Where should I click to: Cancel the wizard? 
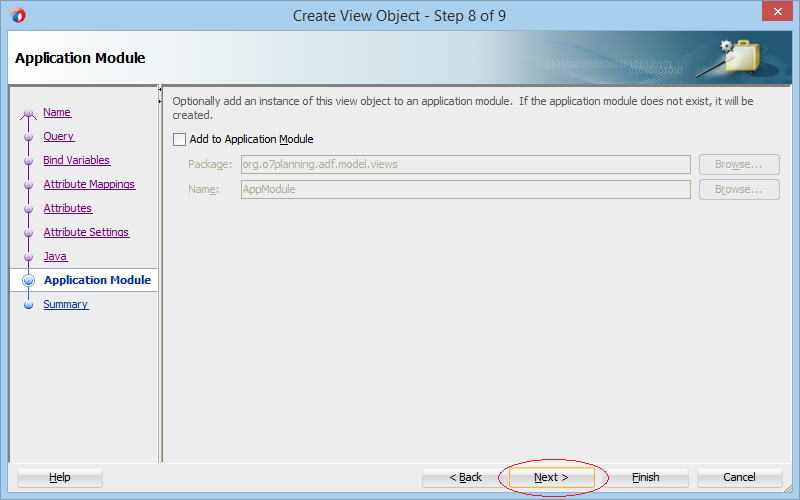click(739, 478)
